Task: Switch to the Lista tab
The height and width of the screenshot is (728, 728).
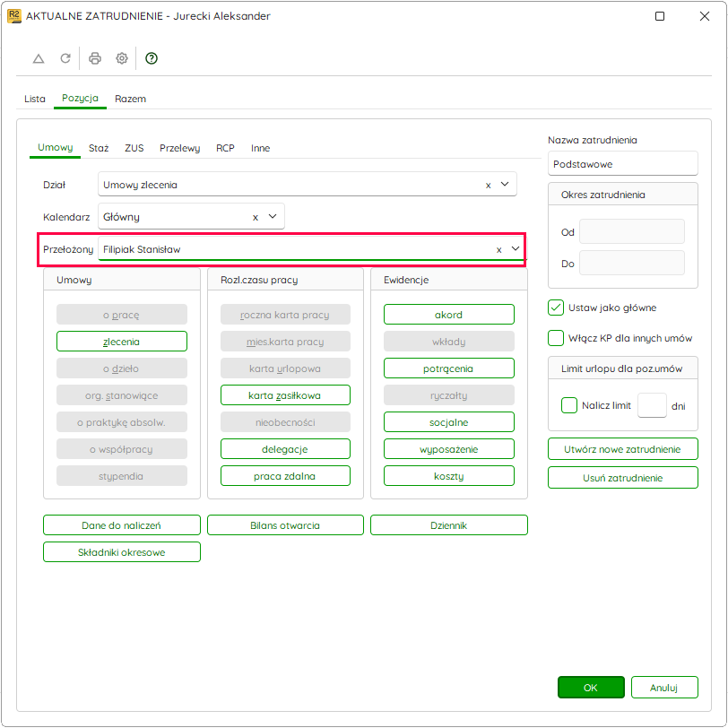Action: [35, 99]
